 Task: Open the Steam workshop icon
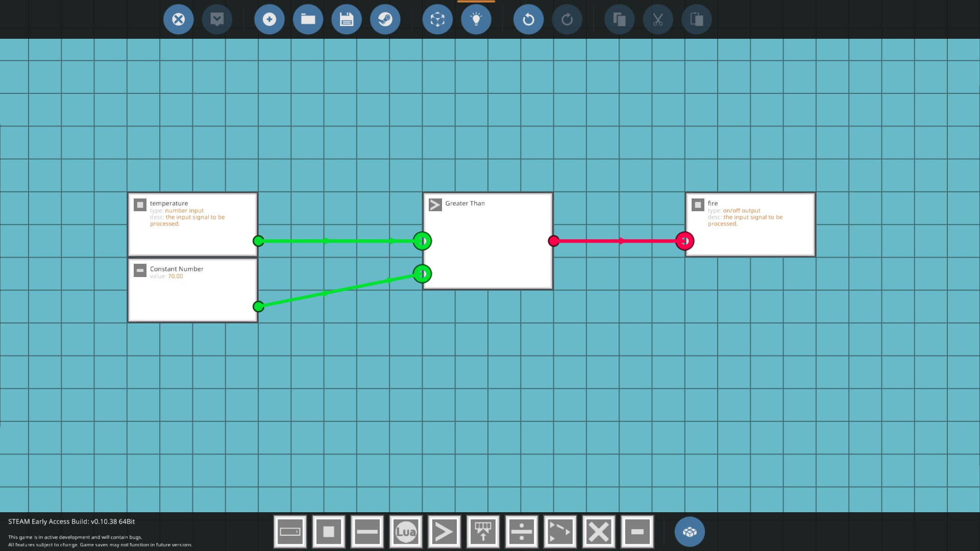[x=385, y=19]
